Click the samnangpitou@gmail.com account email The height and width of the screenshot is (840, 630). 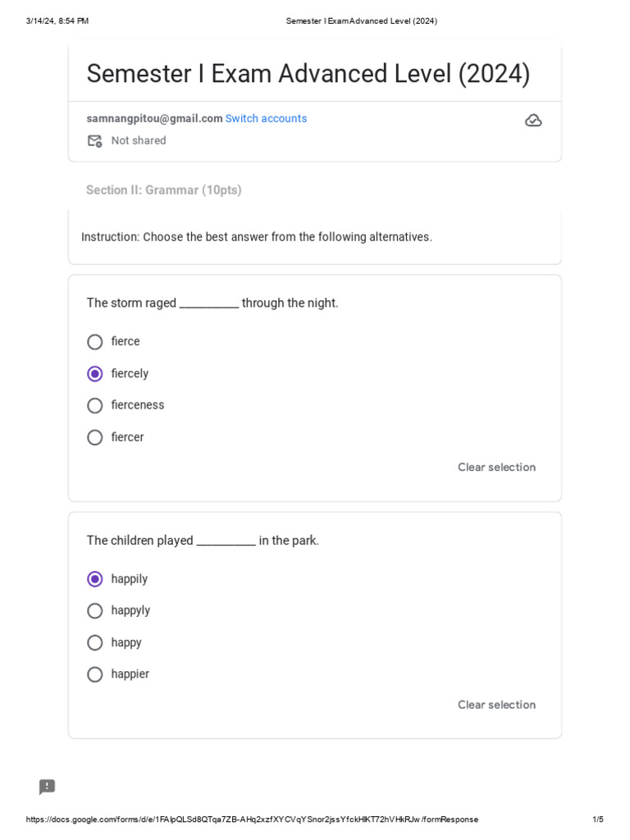(x=155, y=119)
